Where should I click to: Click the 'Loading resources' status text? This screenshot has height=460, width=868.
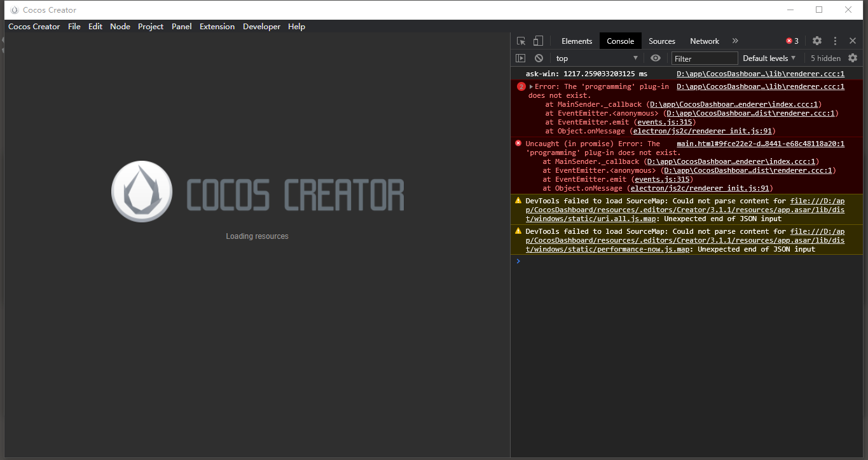257,236
